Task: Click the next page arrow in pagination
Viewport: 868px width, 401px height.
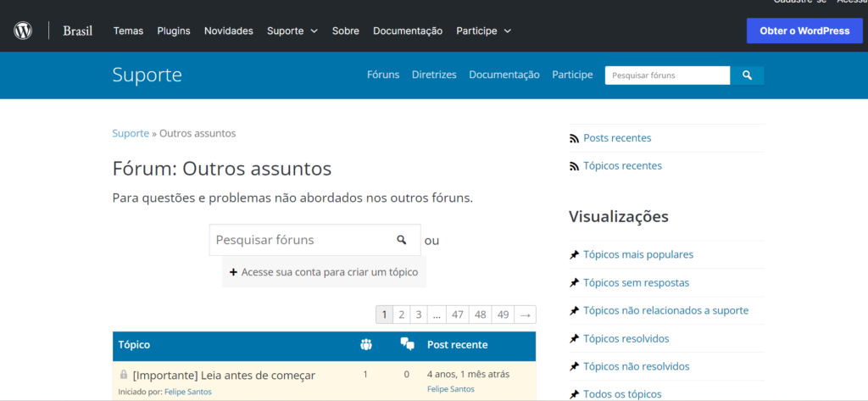Action: click(525, 315)
